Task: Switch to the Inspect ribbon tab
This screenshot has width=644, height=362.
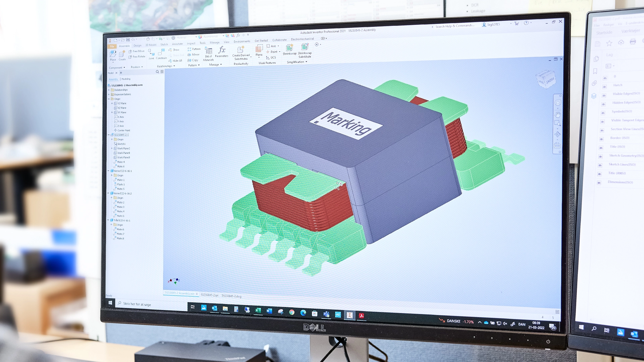Action: [191, 44]
